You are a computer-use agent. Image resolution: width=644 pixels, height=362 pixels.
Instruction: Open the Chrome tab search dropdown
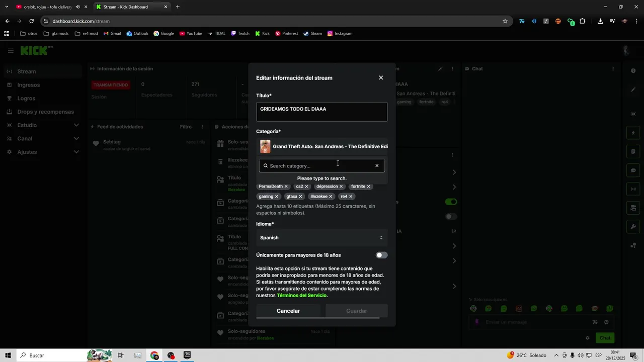(7, 7)
